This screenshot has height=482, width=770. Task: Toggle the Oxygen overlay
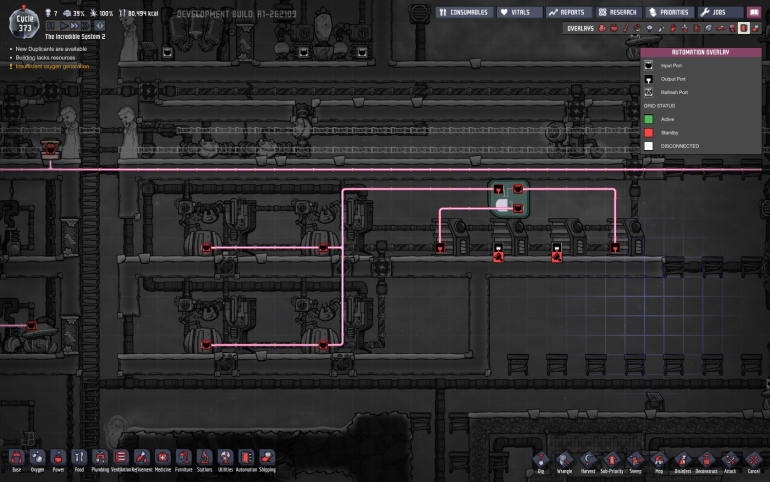pyautogui.click(x=603, y=28)
